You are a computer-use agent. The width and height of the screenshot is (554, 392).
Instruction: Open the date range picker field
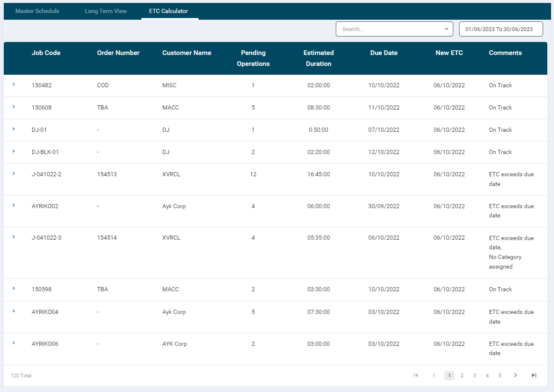pyautogui.click(x=501, y=29)
